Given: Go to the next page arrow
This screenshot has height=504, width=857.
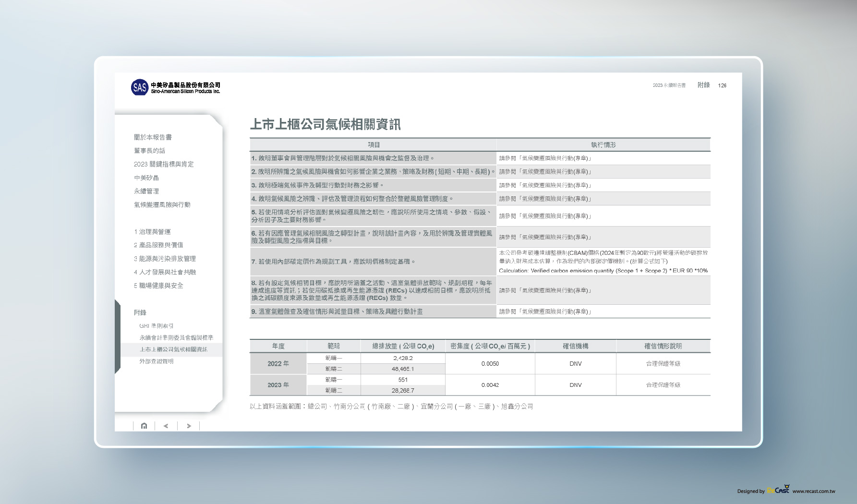Looking at the screenshot, I should [189, 426].
